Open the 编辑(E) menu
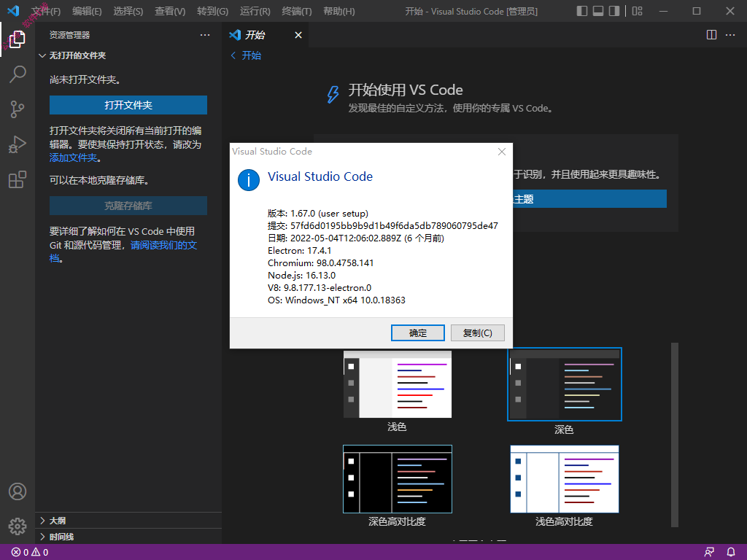The height and width of the screenshot is (560, 747). (88, 11)
